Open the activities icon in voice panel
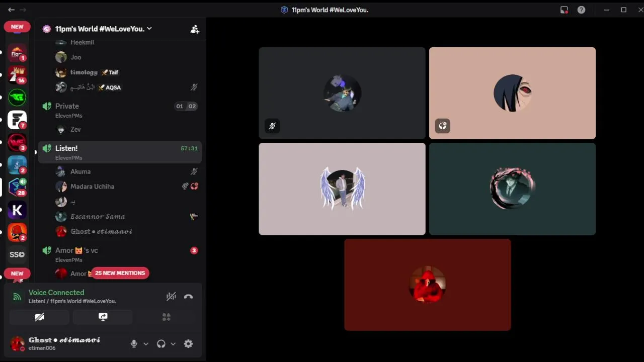This screenshot has width=644, height=362. [x=167, y=317]
